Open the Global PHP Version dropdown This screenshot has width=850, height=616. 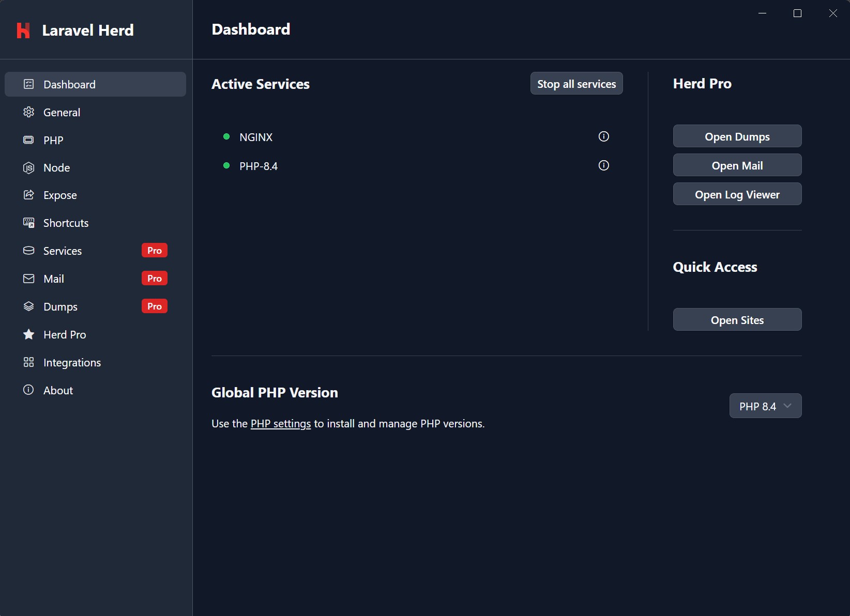[765, 406]
